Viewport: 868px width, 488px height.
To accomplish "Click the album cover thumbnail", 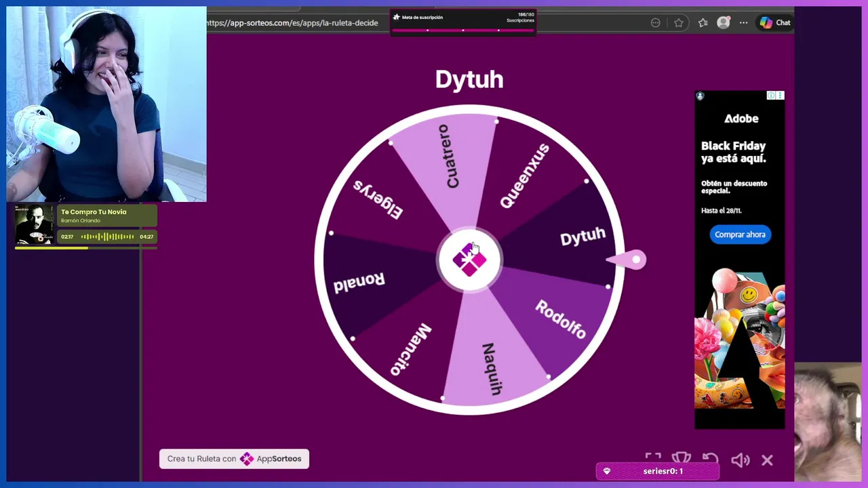I will tap(35, 224).
